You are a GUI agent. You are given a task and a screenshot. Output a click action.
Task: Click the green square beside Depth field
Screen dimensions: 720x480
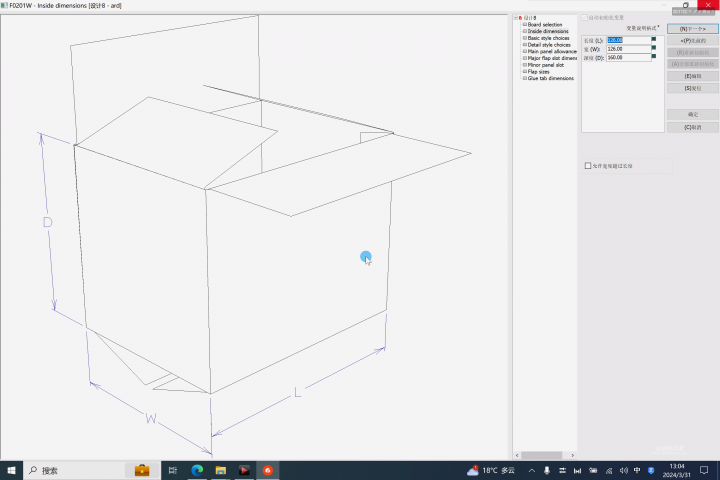[x=654, y=56]
